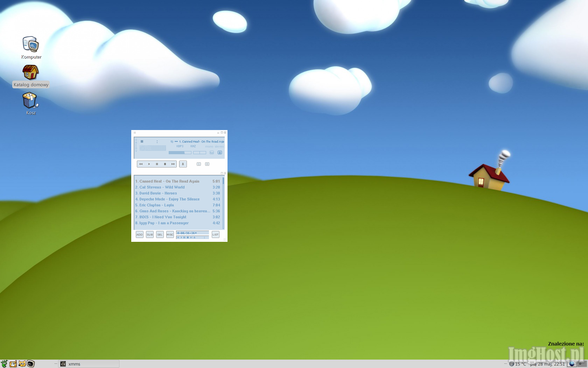Click the playlist ADD button
The width and height of the screenshot is (588, 368).
click(x=140, y=234)
